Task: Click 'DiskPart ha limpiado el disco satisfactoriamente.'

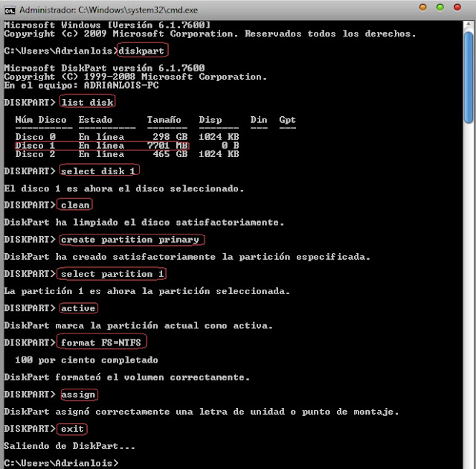Action: click(x=144, y=223)
